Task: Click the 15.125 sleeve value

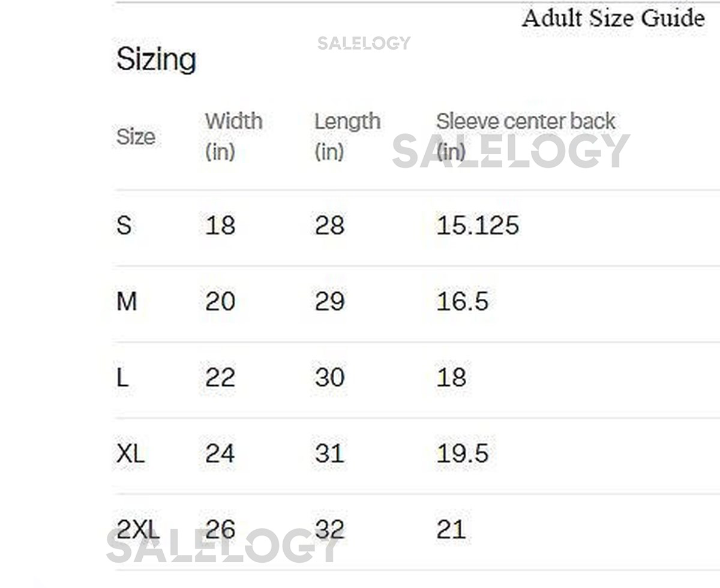Action: (477, 226)
